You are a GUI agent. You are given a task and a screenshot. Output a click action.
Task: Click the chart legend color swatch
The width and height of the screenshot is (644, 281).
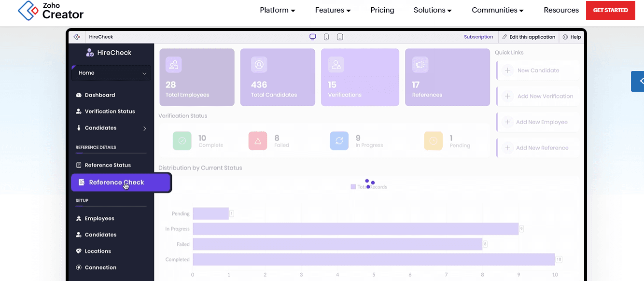tap(353, 187)
